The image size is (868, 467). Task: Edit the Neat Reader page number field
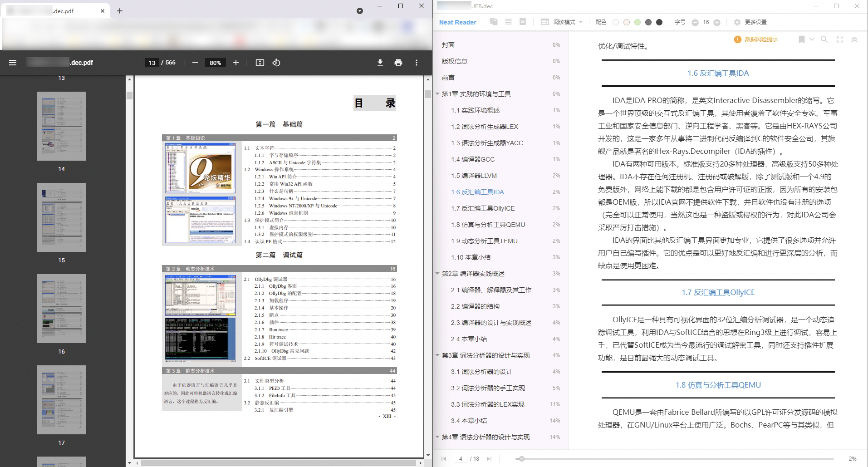461,459
